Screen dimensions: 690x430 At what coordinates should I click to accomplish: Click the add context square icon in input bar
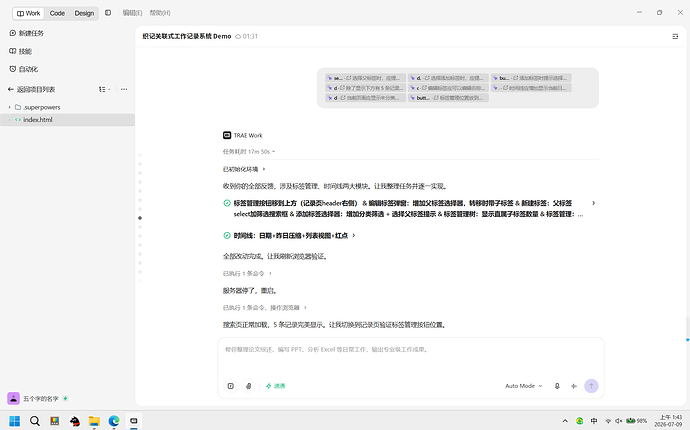(x=231, y=386)
